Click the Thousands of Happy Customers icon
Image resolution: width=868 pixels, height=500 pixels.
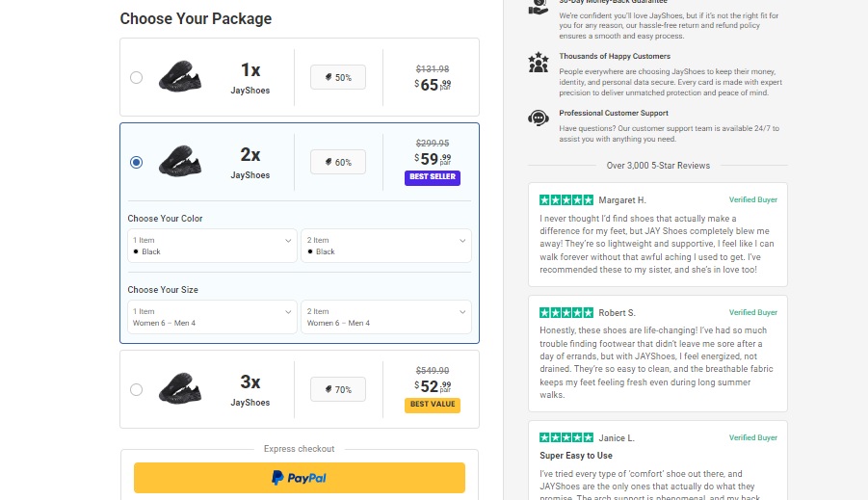pos(539,64)
